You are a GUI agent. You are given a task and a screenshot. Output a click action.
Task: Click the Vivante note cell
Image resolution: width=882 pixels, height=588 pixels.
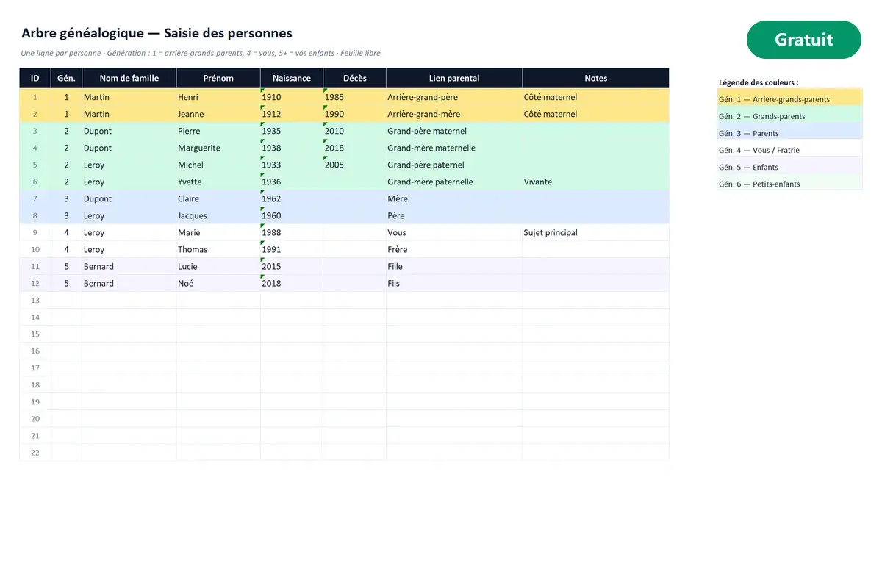click(596, 182)
